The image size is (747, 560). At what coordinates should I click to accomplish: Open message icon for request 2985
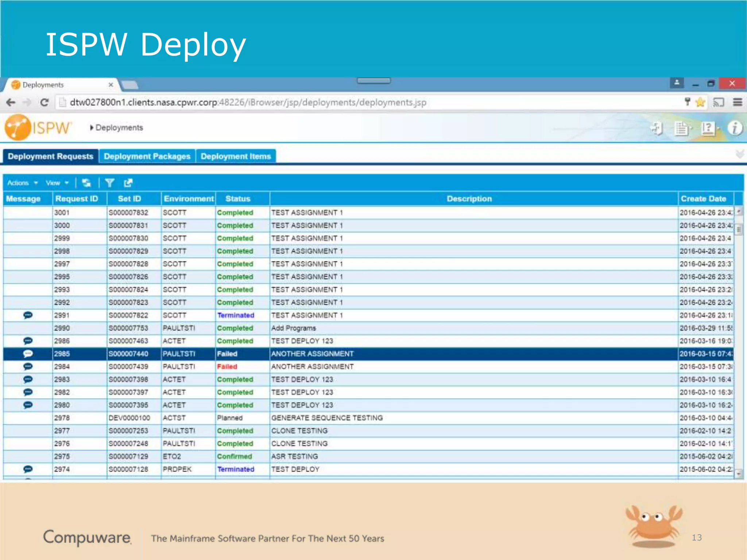pos(28,354)
